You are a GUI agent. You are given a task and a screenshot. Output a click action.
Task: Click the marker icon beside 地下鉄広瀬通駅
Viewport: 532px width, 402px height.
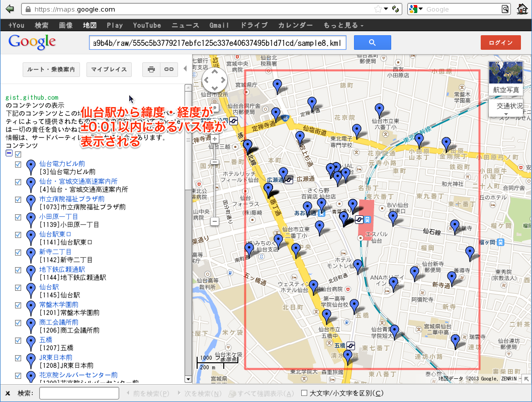[31, 274]
